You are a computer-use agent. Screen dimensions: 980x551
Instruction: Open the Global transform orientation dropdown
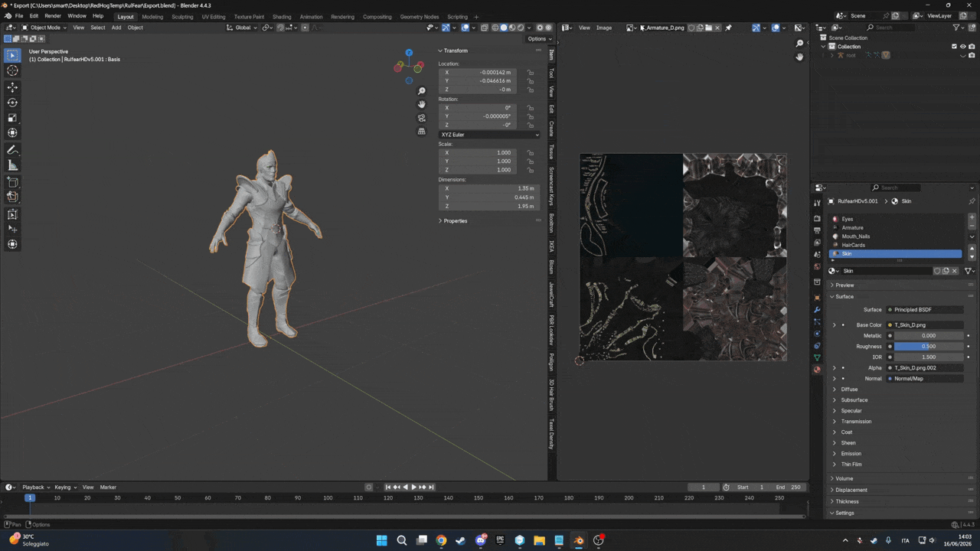pyautogui.click(x=242, y=28)
